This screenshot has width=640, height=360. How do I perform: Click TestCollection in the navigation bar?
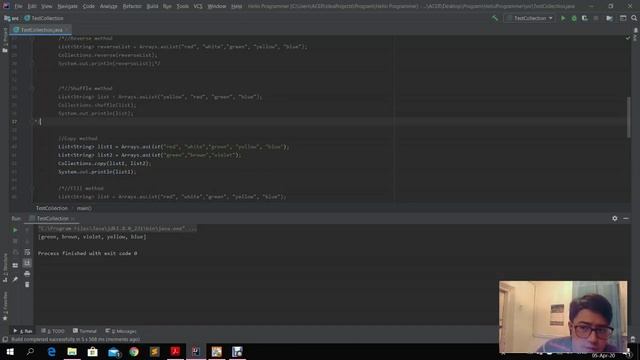point(44,18)
